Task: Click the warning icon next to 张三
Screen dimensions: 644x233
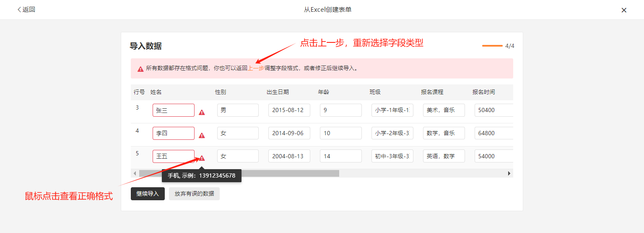Action: pyautogui.click(x=202, y=113)
